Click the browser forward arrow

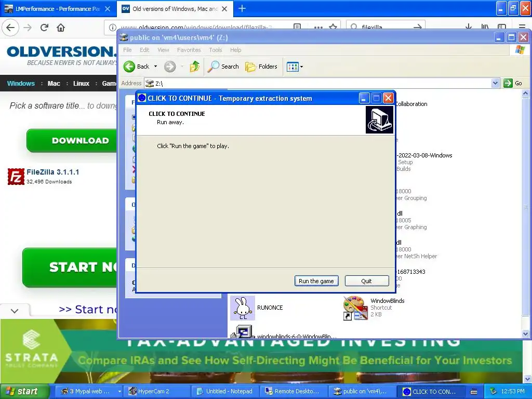tap(28, 28)
